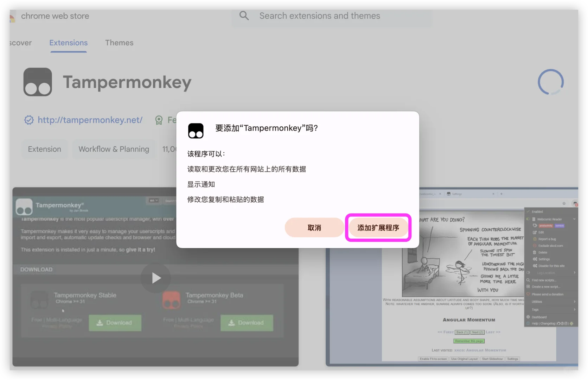
Task: Click the Enable Fit-to-screen button
Action: (433, 359)
